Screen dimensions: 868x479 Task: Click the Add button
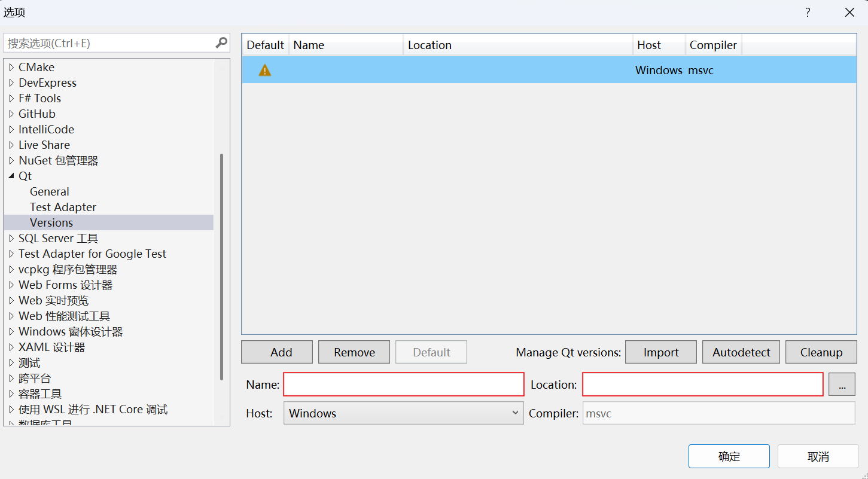276,352
